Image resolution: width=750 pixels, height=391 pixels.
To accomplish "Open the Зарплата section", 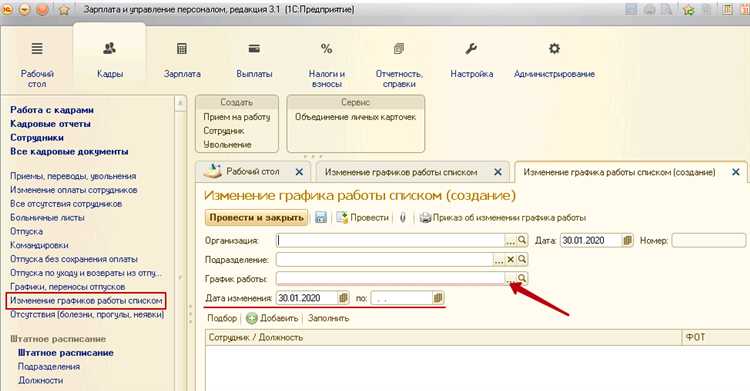I will coord(182,60).
